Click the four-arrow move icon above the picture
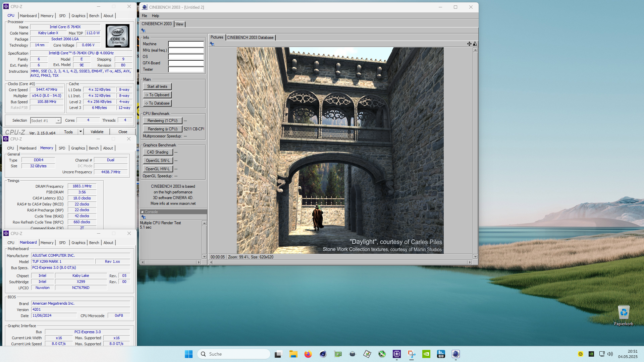The width and height of the screenshot is (644, 362). click(469, 44)
